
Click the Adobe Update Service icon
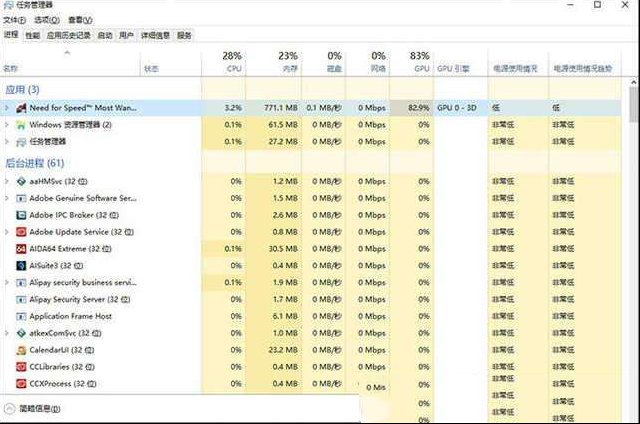[21, 232]
